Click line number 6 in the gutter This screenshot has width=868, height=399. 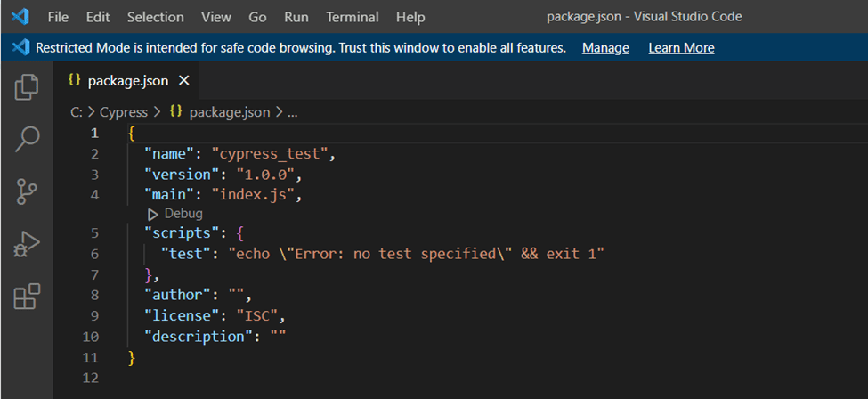click(x=94, y=255)
